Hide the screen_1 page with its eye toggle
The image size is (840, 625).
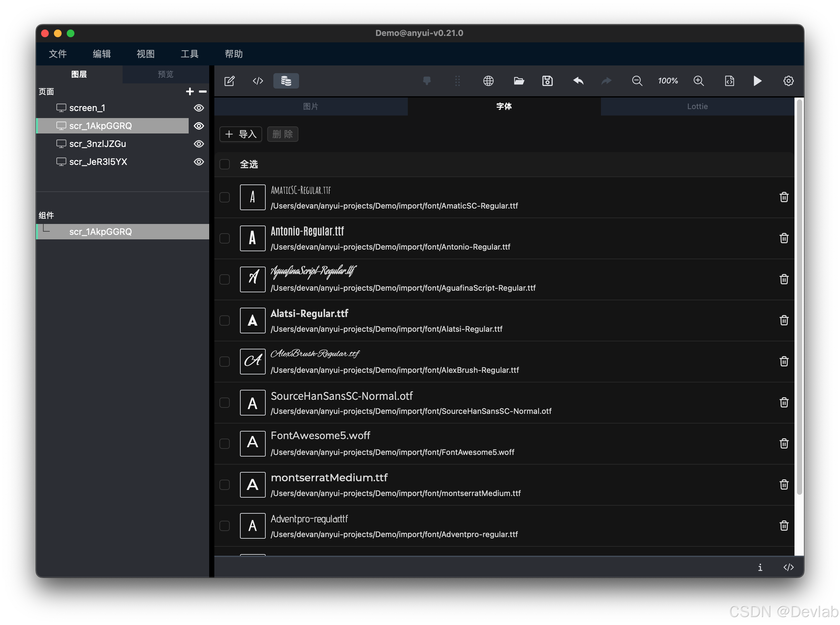199,108
